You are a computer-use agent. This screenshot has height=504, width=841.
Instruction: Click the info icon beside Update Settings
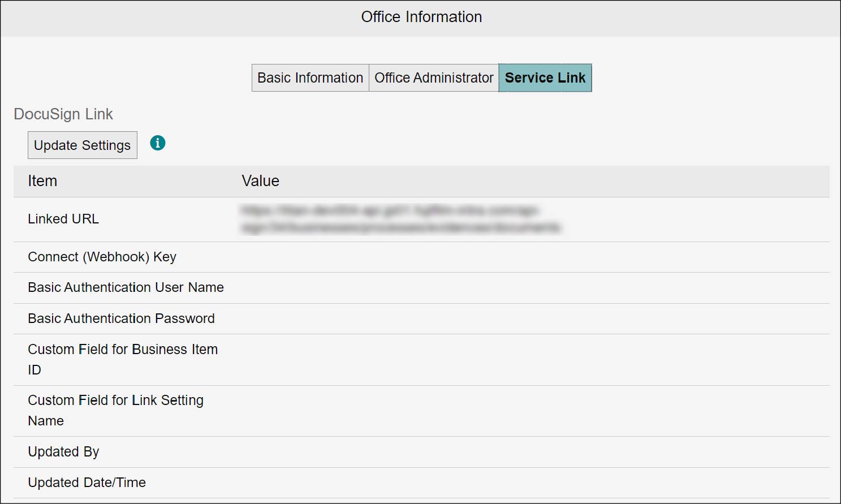158,143
